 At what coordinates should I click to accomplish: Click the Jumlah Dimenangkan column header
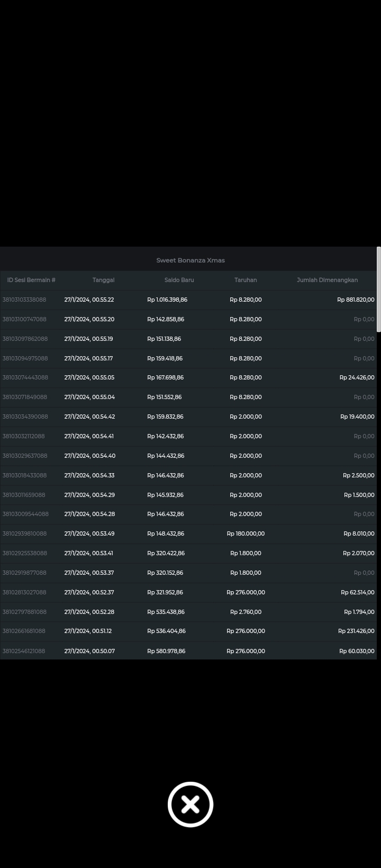pyautogui.click(x=327, y=280)
